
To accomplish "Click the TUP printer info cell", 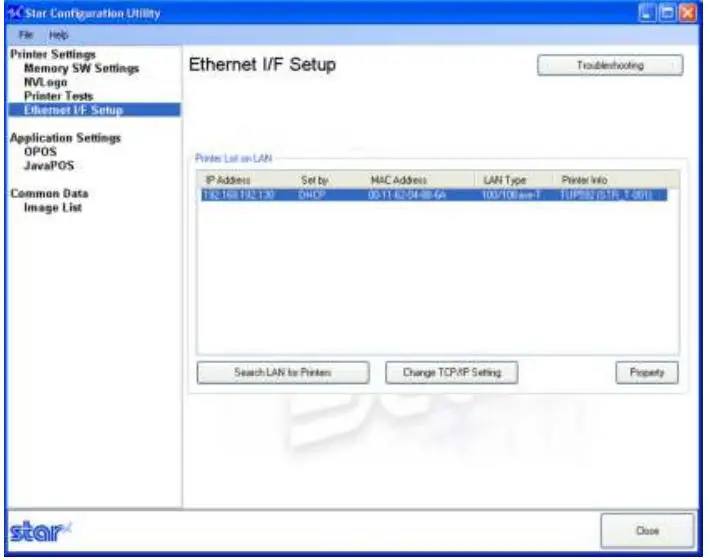I will (606, 195).
